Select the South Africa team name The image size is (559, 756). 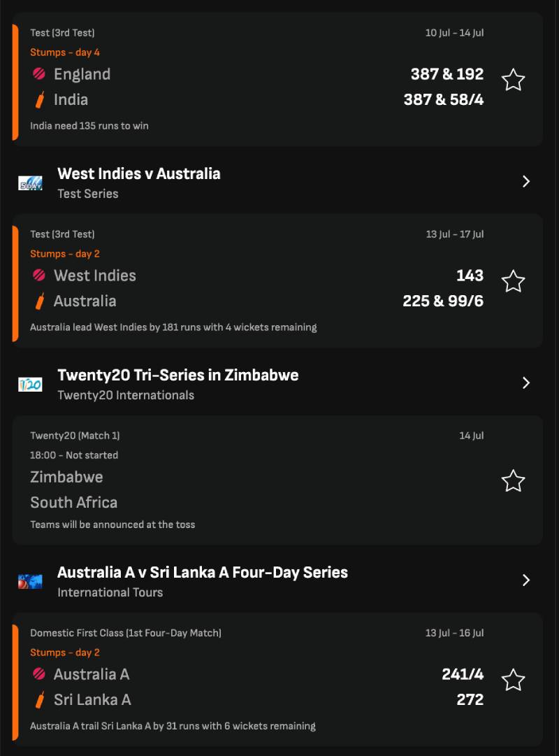74,502
